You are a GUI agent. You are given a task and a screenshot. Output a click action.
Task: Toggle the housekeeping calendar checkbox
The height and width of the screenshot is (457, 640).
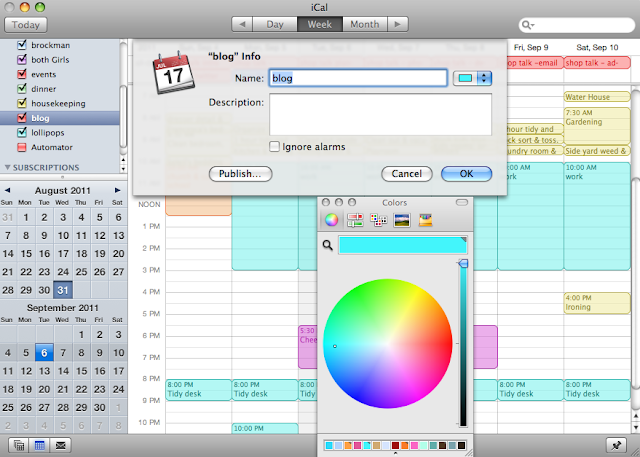coord(22,103)
